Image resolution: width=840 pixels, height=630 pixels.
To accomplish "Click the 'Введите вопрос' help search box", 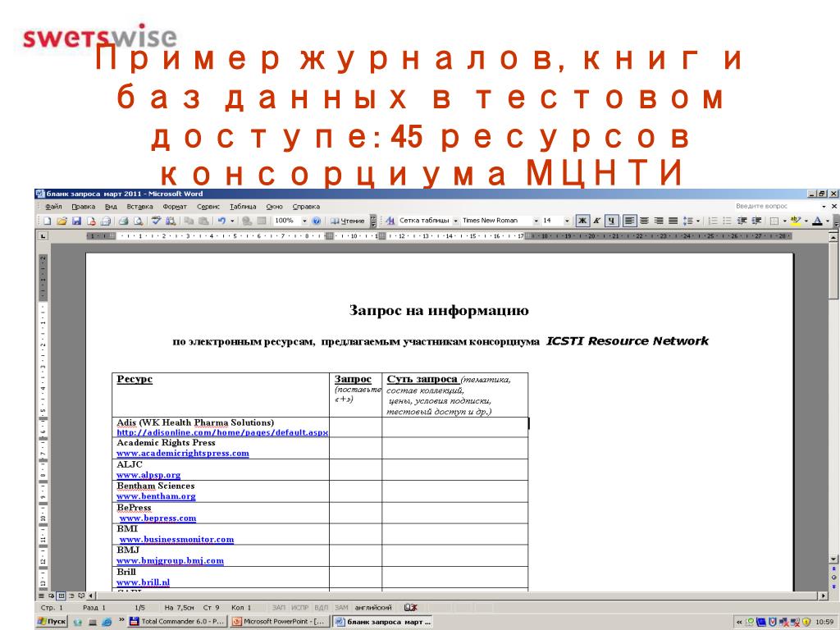I will click(777, 206).
